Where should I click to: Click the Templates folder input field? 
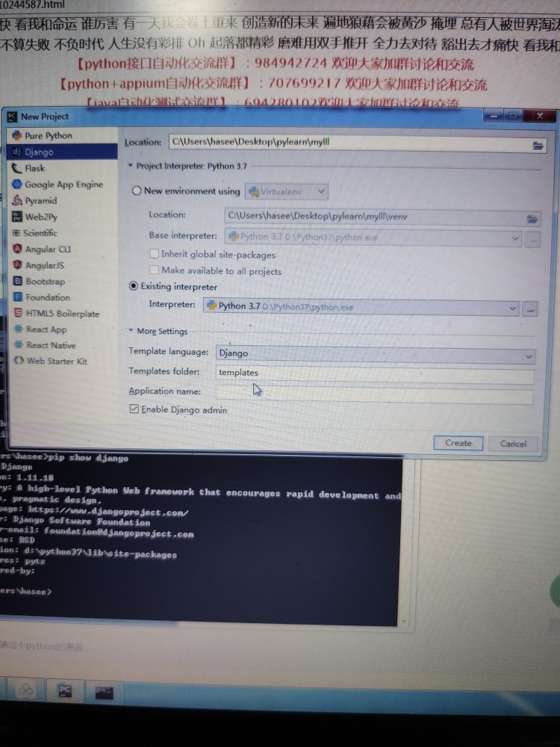376,374
